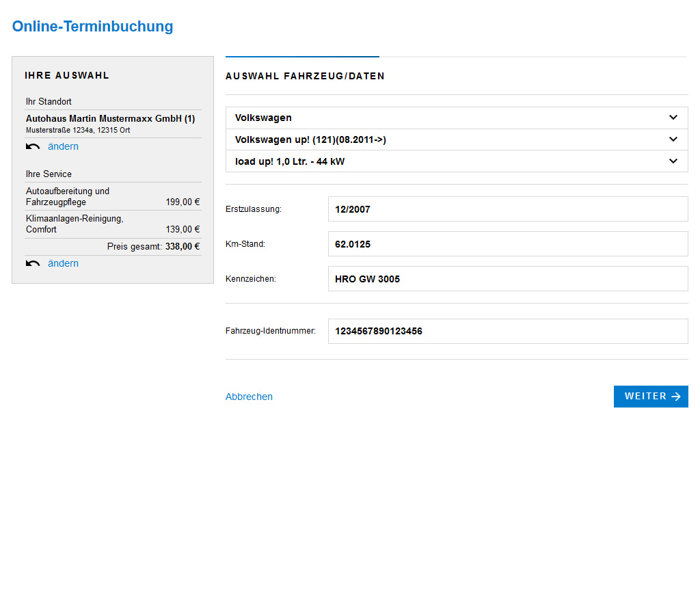700x614 pixels.
Task: Click the Autoaufbereitung und Fahrzeugpflege service entry
Action: (x=68, y=197)
